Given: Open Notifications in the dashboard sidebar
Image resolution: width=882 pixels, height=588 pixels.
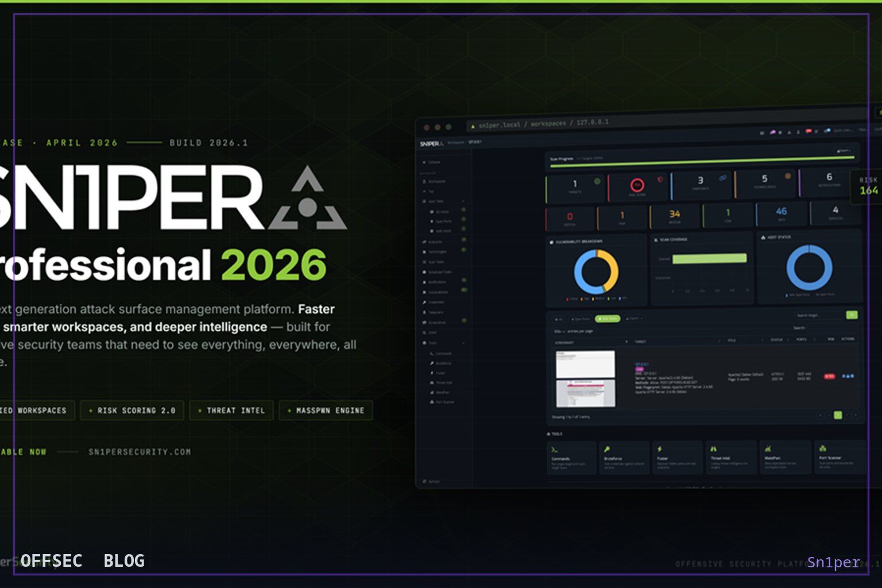Looking at the screenshot, I should coord(435,282).
